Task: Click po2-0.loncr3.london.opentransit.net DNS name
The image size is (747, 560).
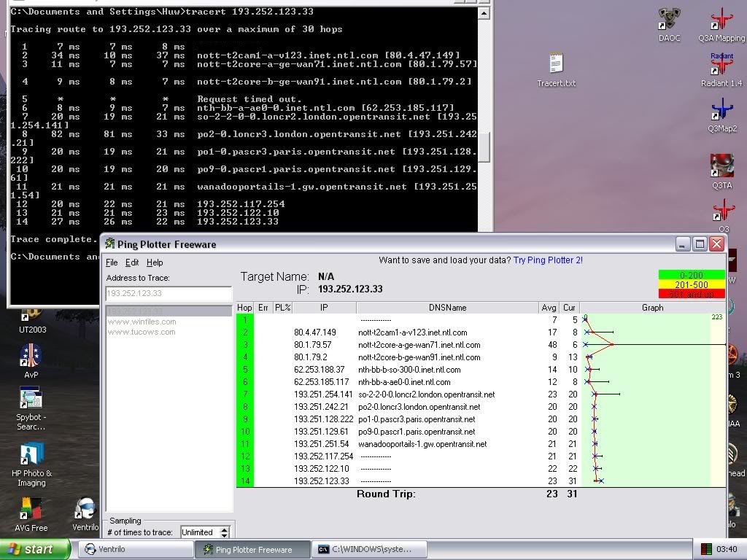Action: point(419,407)
